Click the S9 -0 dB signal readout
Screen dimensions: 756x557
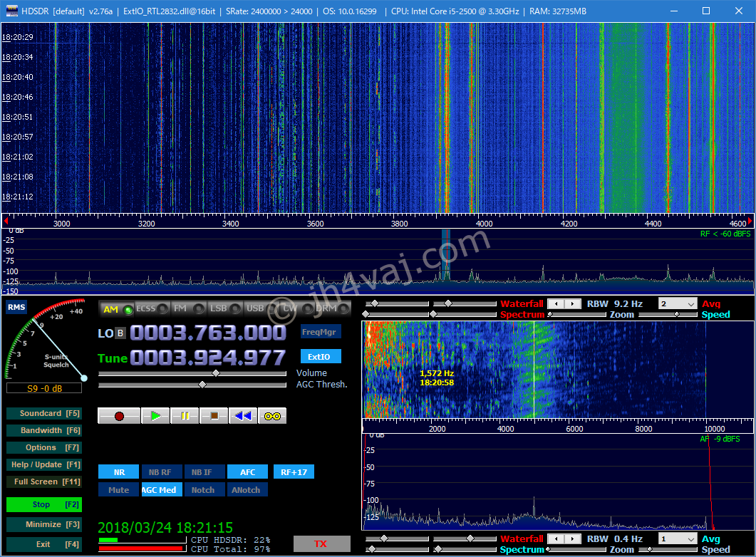coord(44,388)
